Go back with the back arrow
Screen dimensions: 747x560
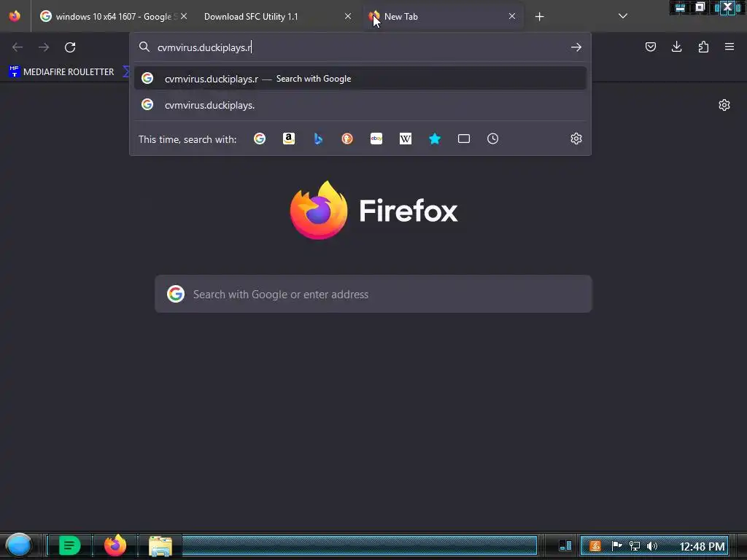point(18,47)
